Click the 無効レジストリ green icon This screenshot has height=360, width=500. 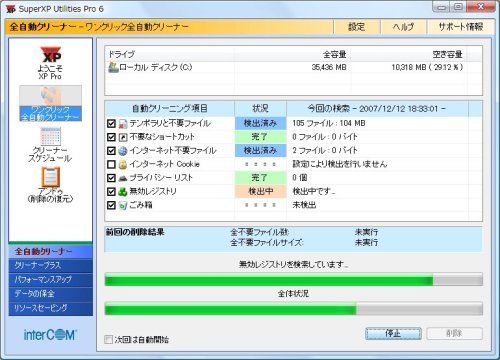pos(123,192)
